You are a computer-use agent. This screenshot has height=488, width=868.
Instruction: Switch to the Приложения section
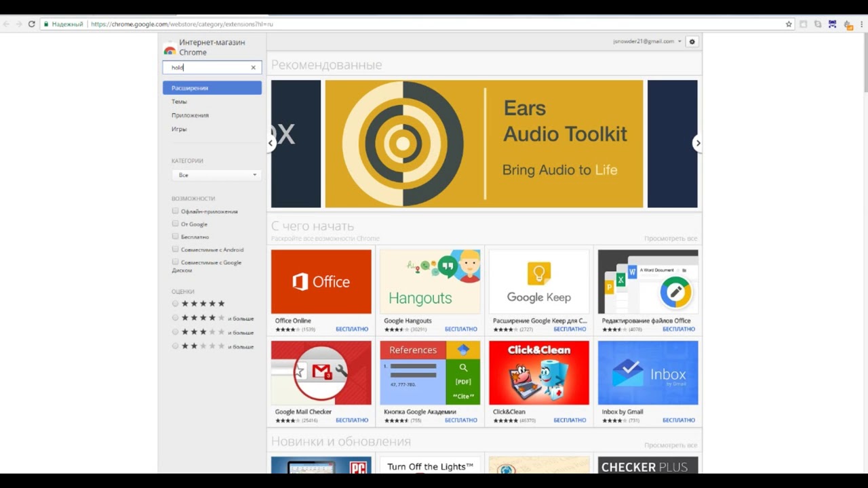190,115
